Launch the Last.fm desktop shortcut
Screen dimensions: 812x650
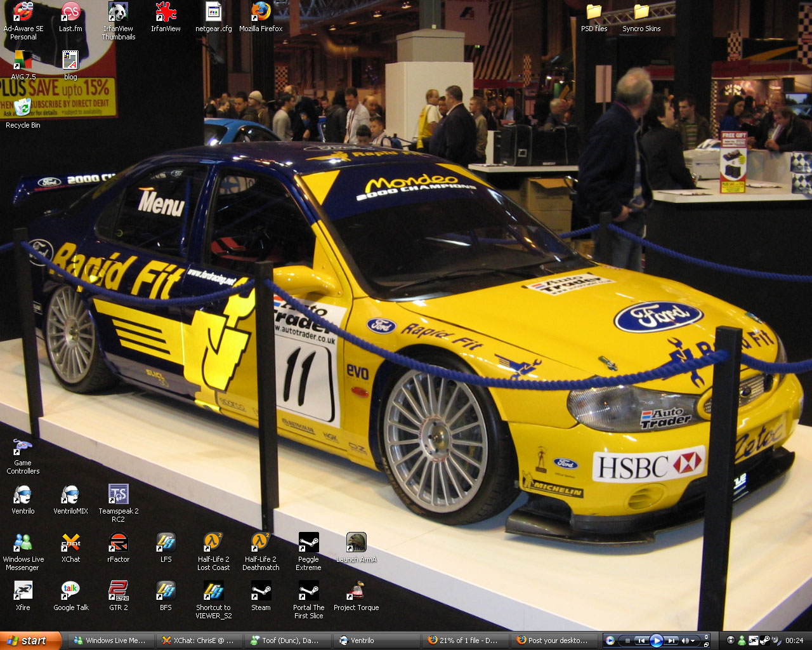70,17
